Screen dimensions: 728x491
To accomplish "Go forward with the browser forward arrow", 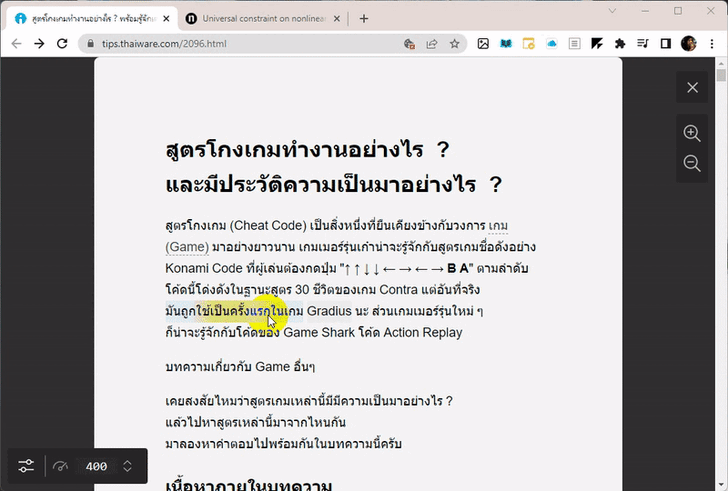I will [39, 44].
